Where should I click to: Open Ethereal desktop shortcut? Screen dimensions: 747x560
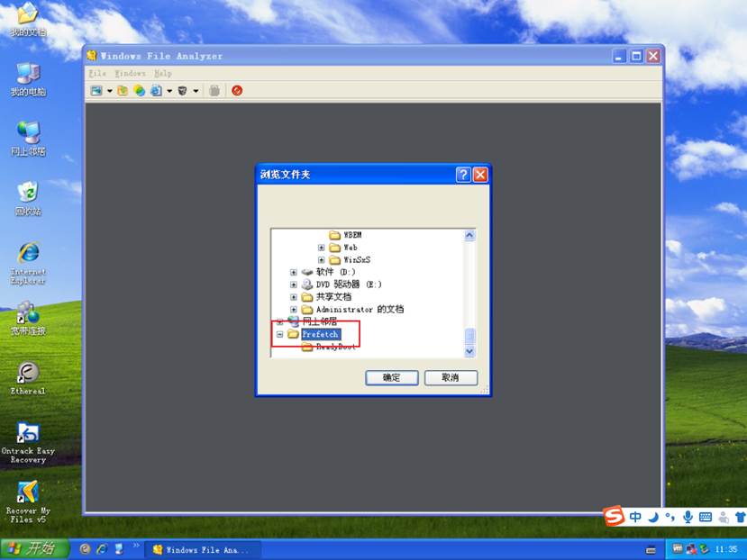click(x=28, y=378)
